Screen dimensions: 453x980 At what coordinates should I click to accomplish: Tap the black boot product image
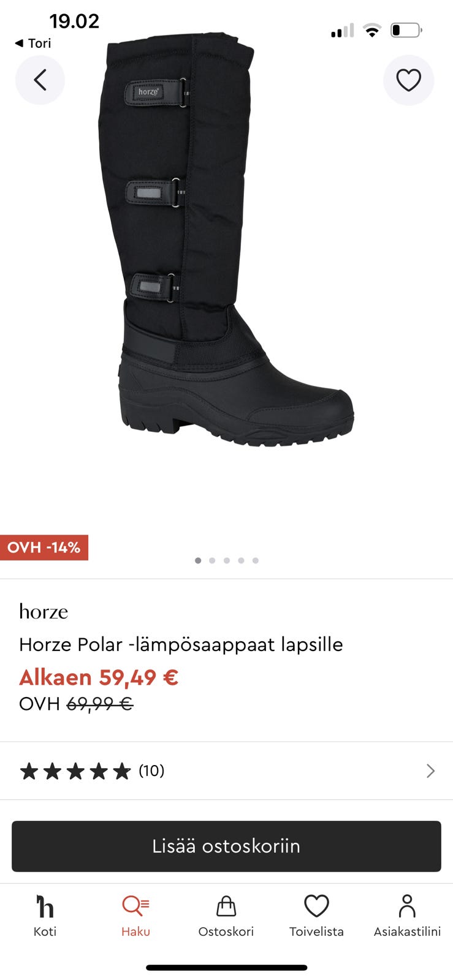pyautogui.click(x=226, y=239)
